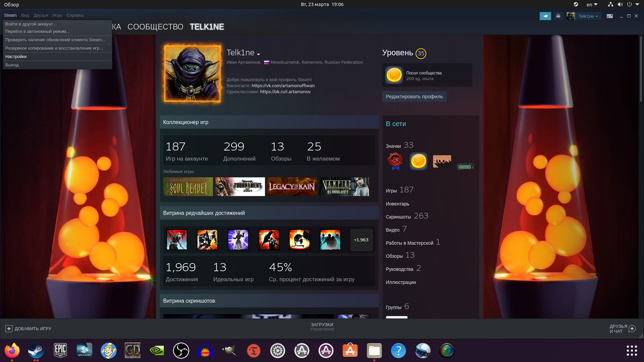Viewport: 644px width, 362px height.
Task: Open NVIDIA settings from the dock
Action: [x=157, y=351]
